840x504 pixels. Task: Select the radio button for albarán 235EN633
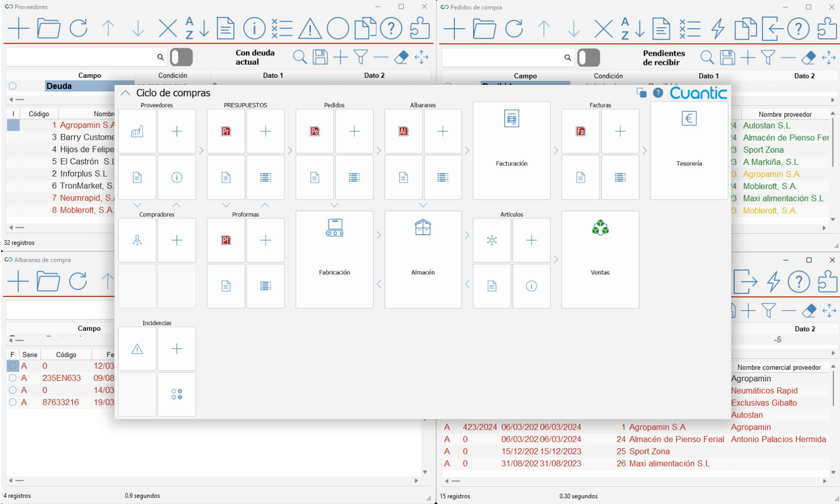[x=13, y=378]
